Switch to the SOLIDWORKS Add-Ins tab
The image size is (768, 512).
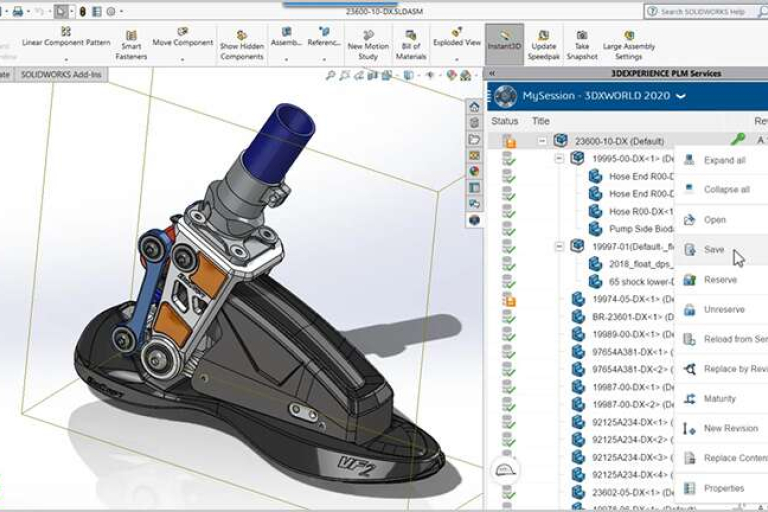(61, 74)
